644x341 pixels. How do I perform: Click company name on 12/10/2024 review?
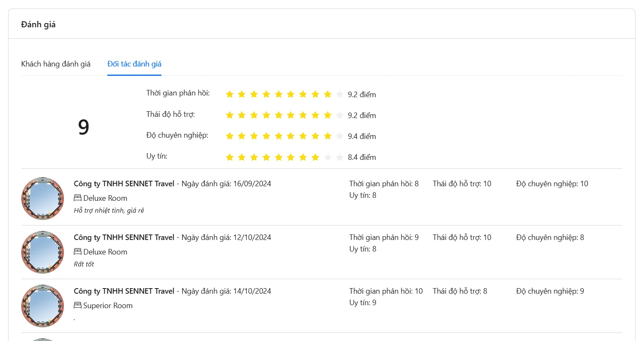point(124,237)
